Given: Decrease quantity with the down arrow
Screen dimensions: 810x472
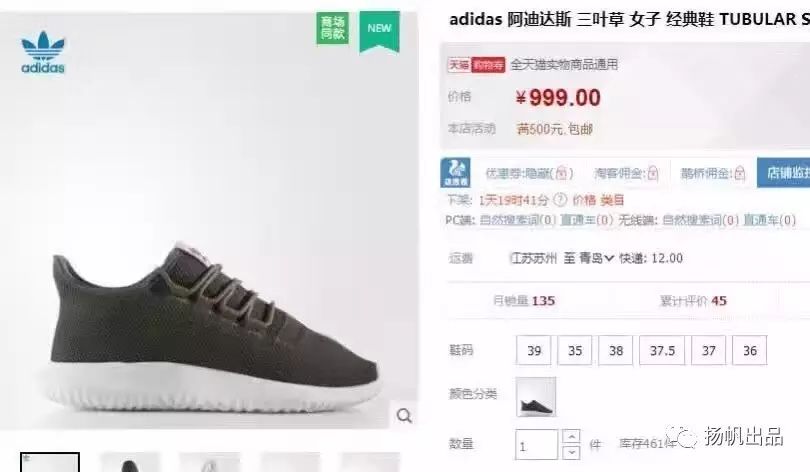Looking at the screenshot, I should [571, 452].
